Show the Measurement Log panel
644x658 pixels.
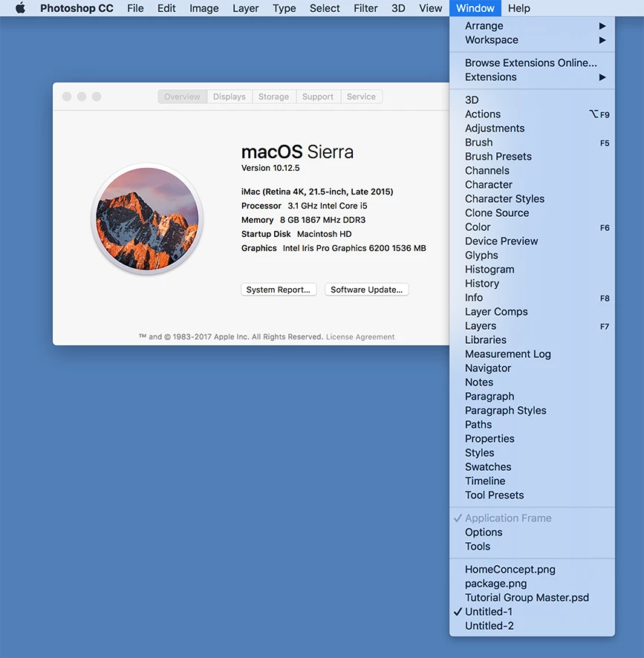point(532,354)
